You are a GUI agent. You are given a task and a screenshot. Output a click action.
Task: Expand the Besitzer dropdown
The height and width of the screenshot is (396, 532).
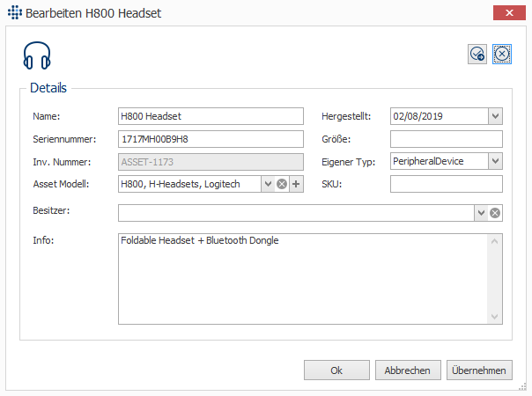point(481,213)
